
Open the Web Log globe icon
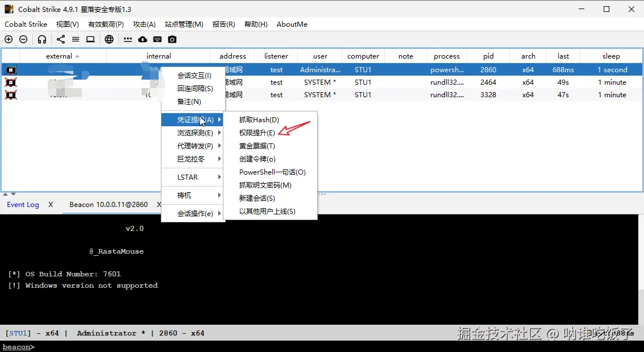[x=109, y=39]
